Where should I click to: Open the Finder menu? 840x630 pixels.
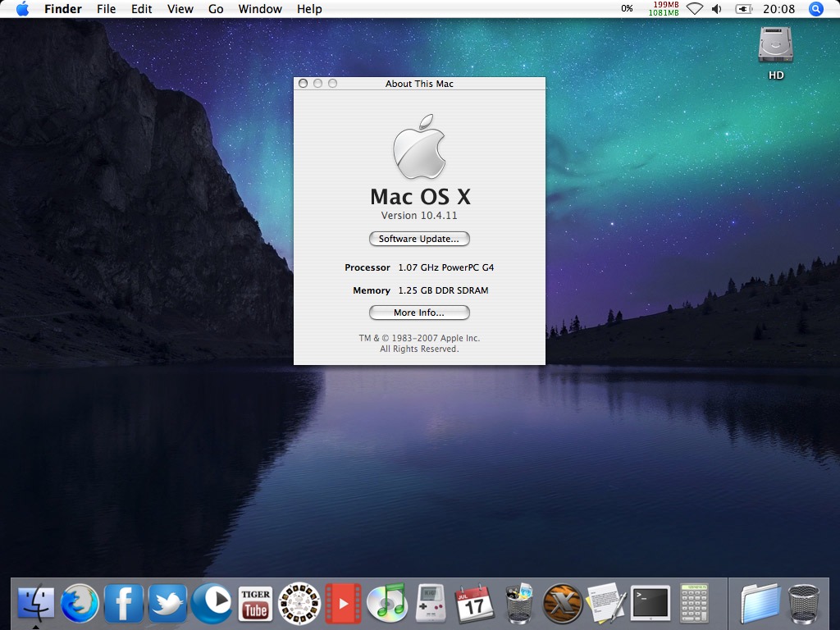tap(62, 9)
